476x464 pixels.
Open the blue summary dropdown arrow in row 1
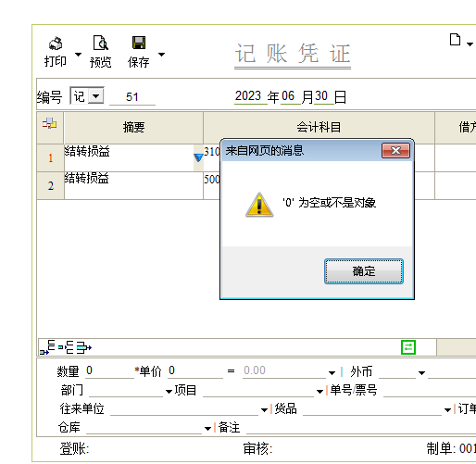tap(198, 157)
